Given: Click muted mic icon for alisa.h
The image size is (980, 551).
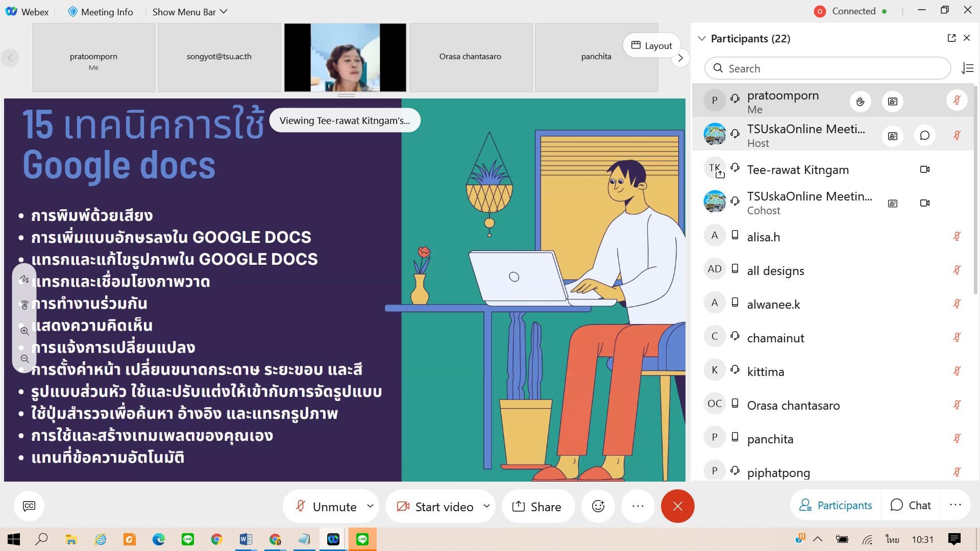Looking at the screenshot, I should pos(957,236).
